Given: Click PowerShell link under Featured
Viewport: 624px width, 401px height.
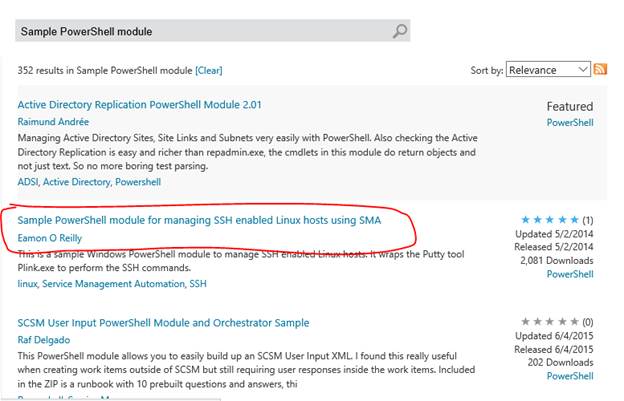Looking at the screenshot, I should pyautogui.click(x=570, y=122).
